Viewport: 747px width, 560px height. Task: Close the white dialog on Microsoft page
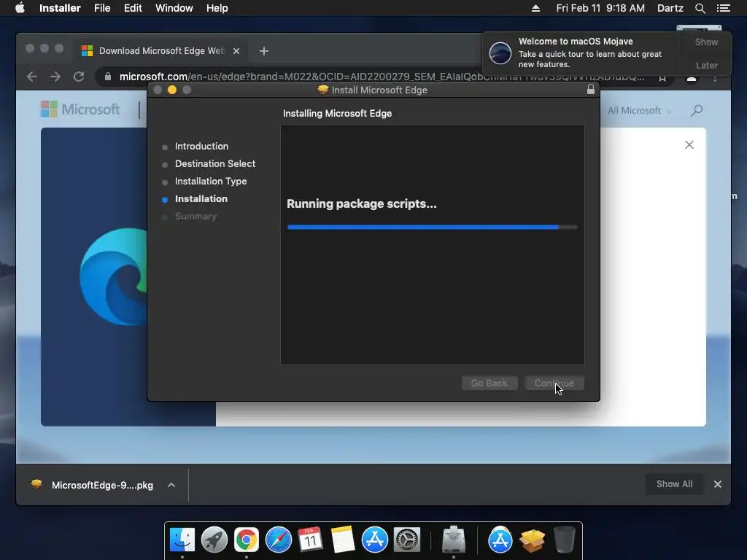coord(689,145)
